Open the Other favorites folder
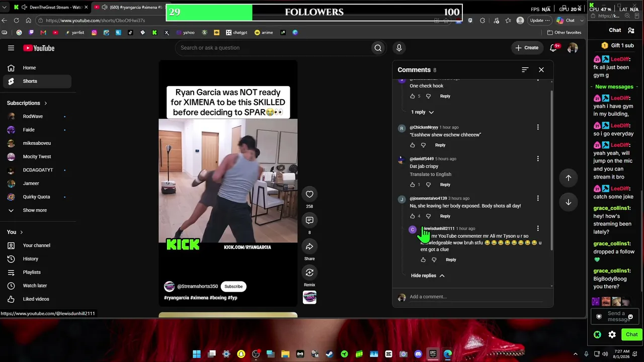Image resolution: width=644 pixels, height=362 pixels. 564,33
